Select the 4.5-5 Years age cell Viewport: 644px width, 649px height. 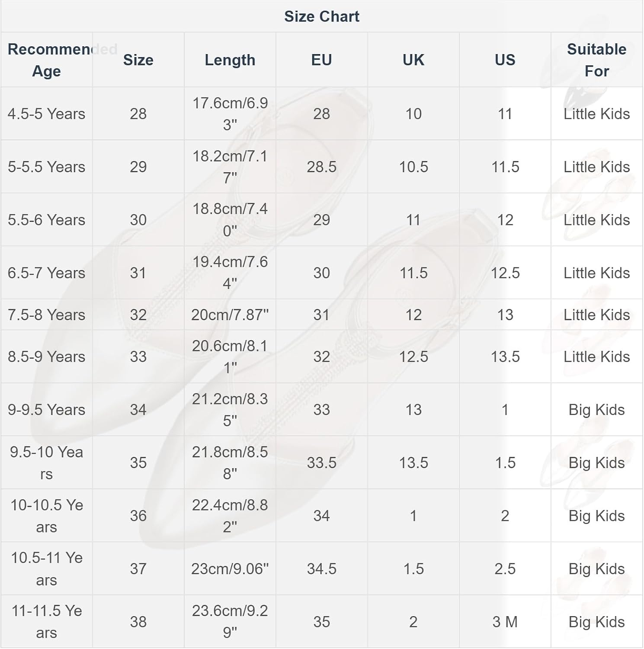(47, 114)
